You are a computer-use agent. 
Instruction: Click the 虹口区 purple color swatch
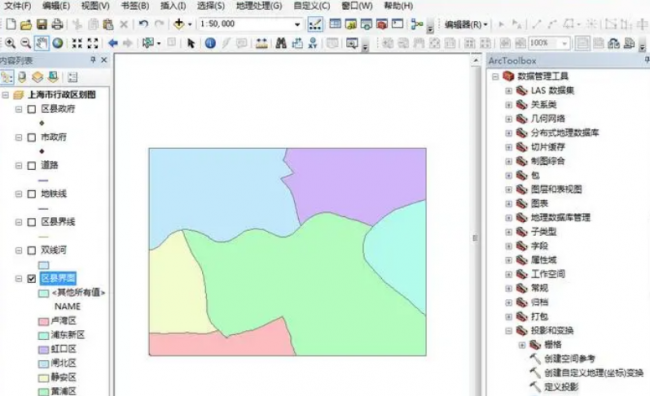pos(44,350)
